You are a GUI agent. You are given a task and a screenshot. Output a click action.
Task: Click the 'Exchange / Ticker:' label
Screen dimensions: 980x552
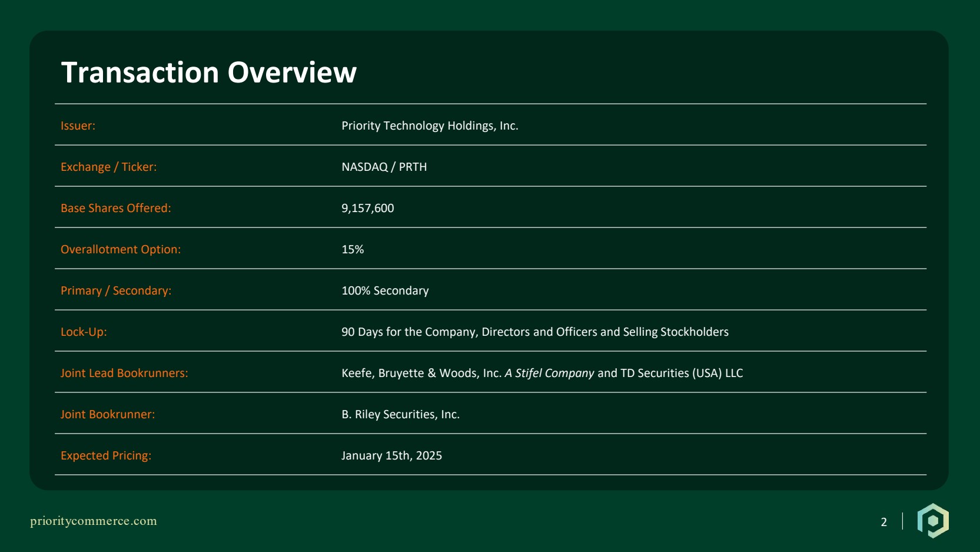pos(109,167)
